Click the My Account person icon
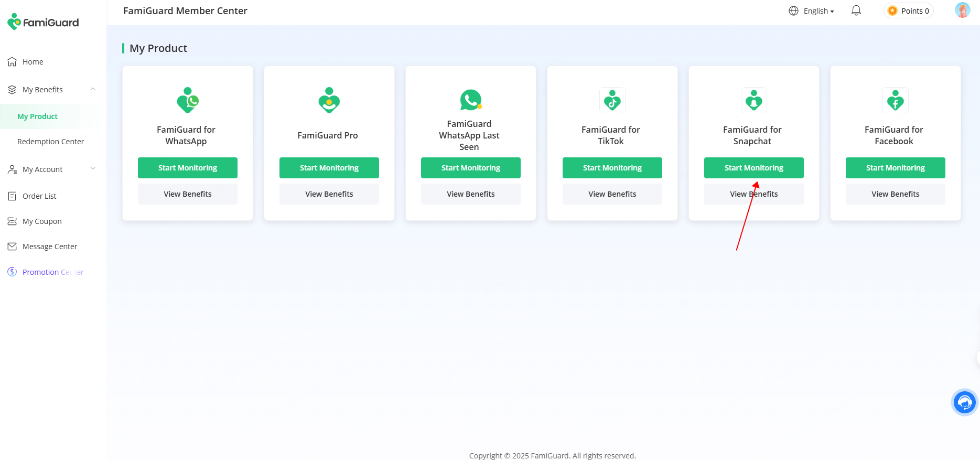This screenshot has width=980, height=460. coord(12,169)
